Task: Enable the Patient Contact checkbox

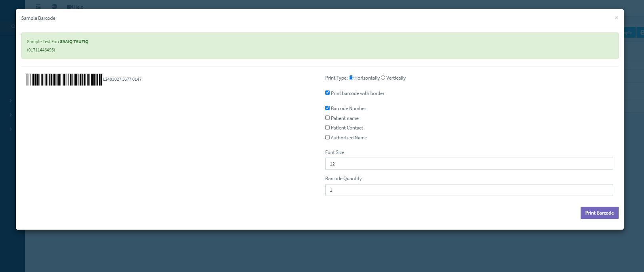Action: 327,127
